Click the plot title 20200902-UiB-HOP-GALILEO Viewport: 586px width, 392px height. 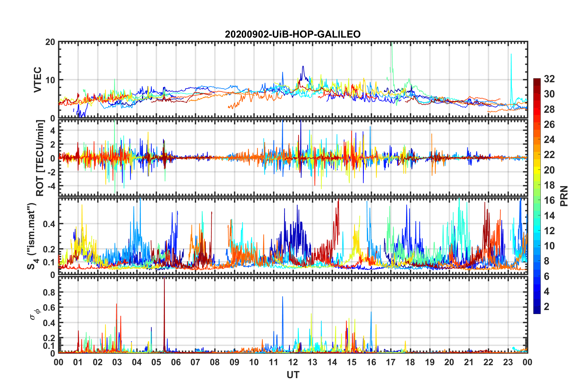(x=293, y=34)
